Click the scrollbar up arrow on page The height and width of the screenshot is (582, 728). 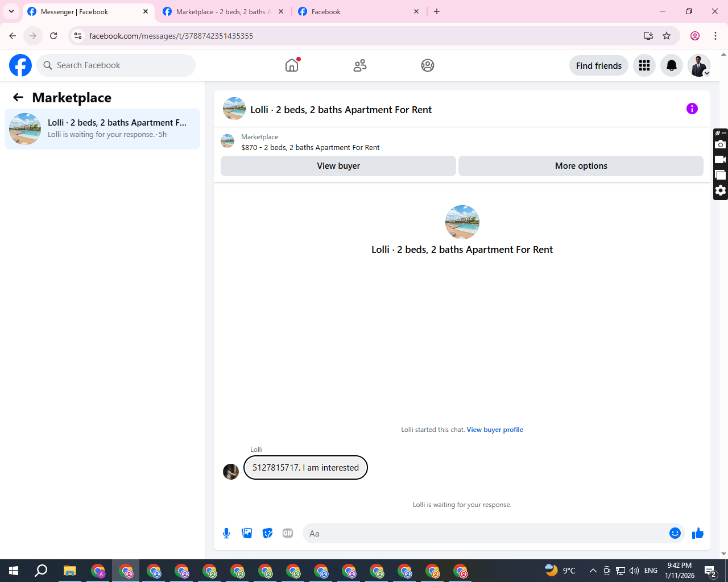723,55
